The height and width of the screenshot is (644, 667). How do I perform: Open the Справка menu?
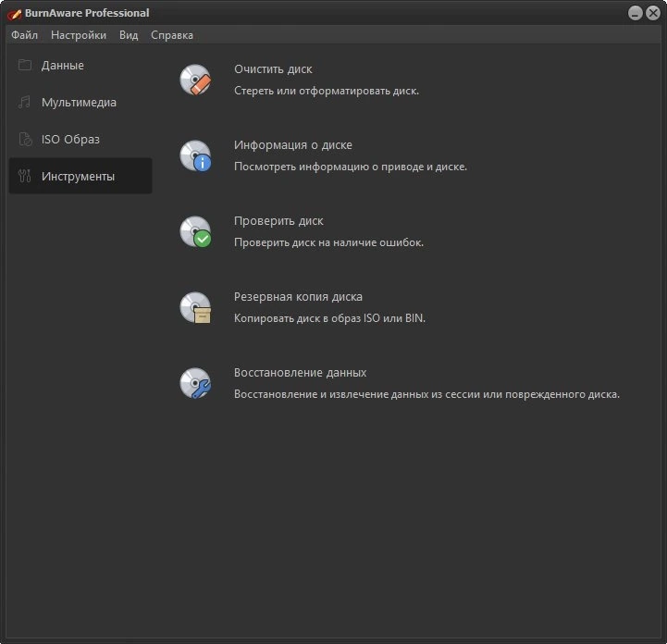point(172,35)
